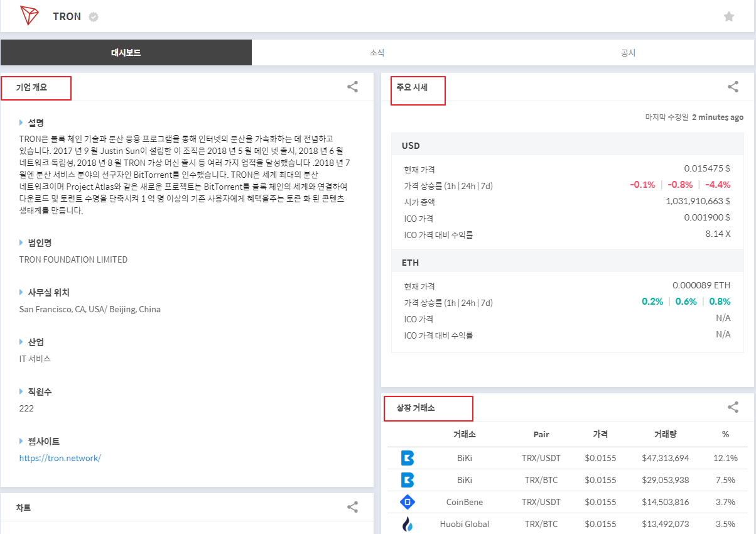This screenshot has height=534, width=756.
Task: Click the 주요 시세 panel heading
Action: pos(412,87)
